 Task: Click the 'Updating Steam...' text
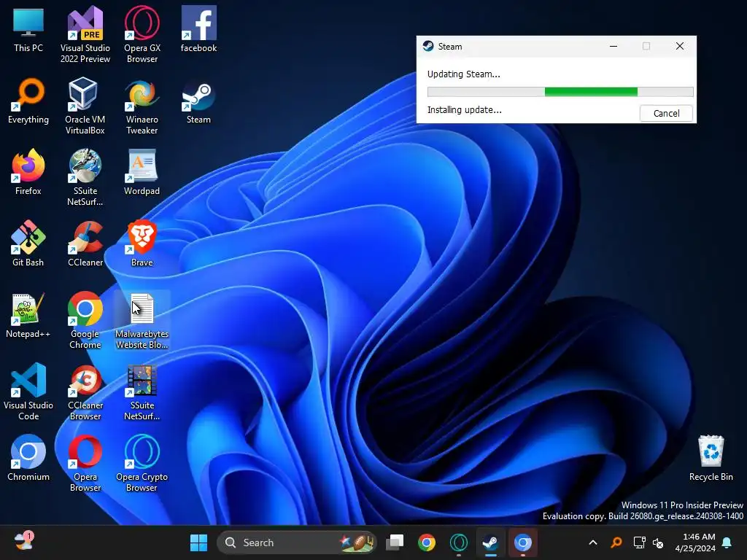pos(463,74)
